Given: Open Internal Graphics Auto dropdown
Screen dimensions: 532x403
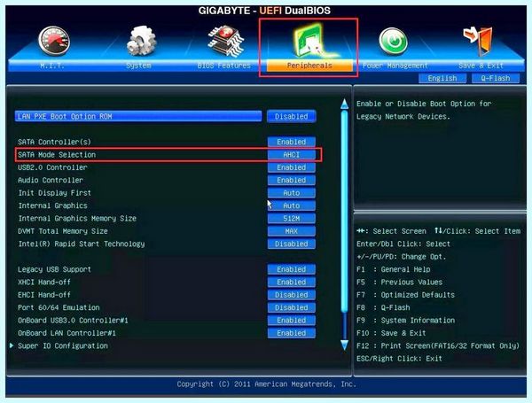Looking at the screenshot, I should click(x=292, y=205).
